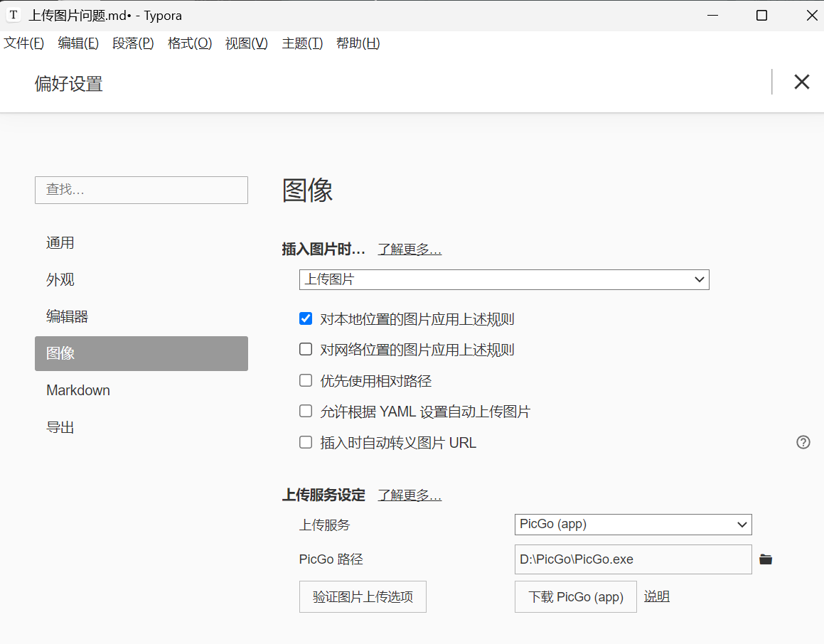The image size is (824, 644).
Task: Click the PicGo 路径 text field
Action: pos(633,559)
